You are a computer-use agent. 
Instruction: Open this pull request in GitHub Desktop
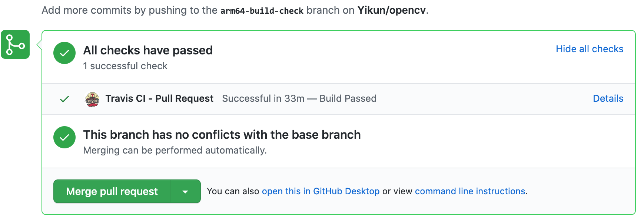(321, 191)
